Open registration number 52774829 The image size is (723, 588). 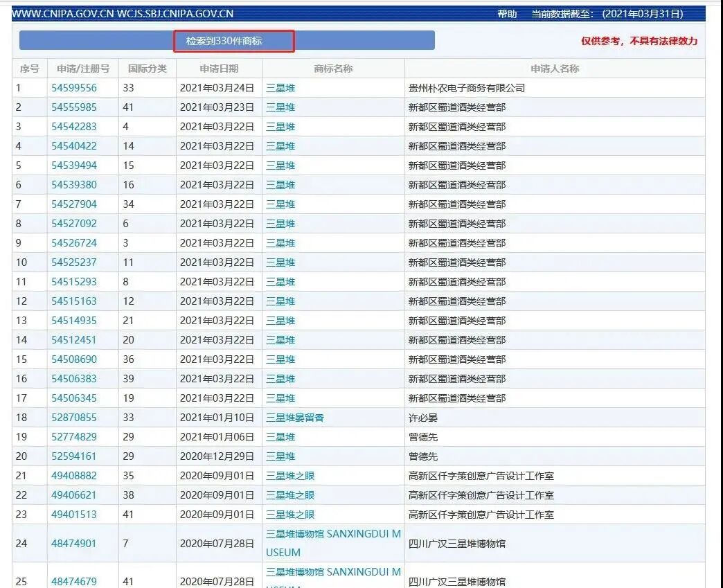[x=74, y=436]
